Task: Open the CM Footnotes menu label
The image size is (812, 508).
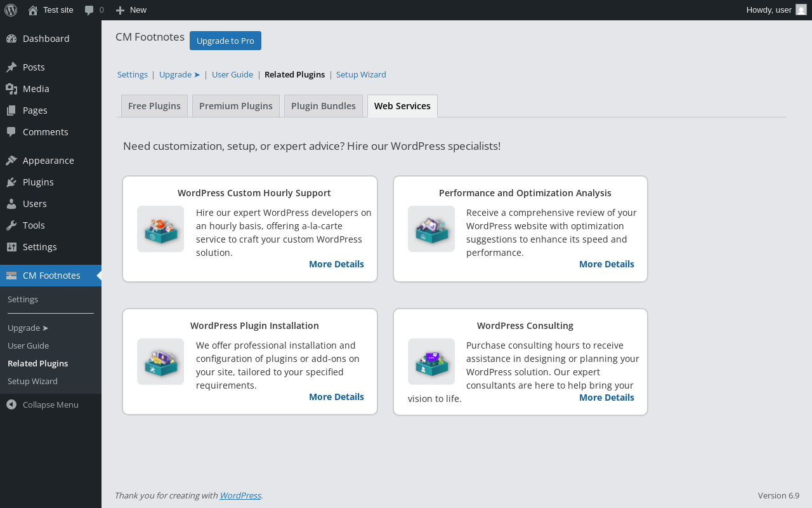Action: [x=51, y=276]
